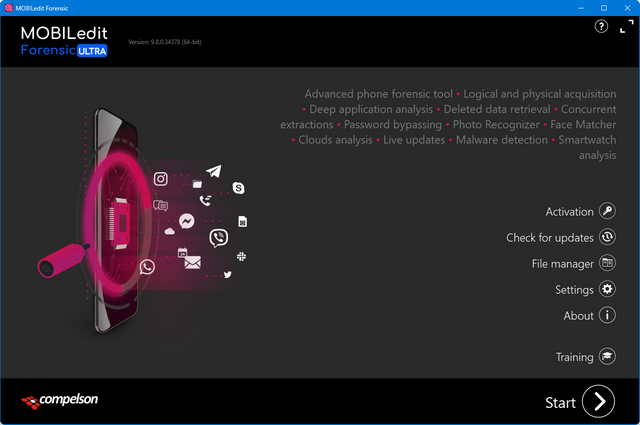
Task: Open the File manager label
Action: tap(562, 264)
